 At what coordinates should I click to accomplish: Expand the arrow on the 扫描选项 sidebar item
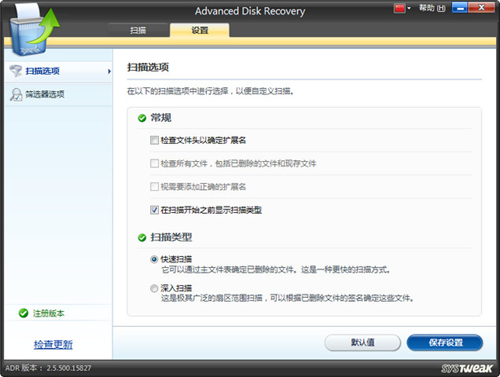(109, 71)
